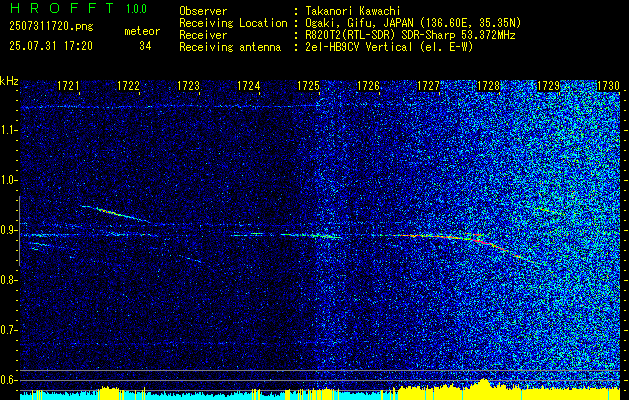Click the faint echo streak near 1729
This screenshot has width=629, height=400.
[548, 210]
